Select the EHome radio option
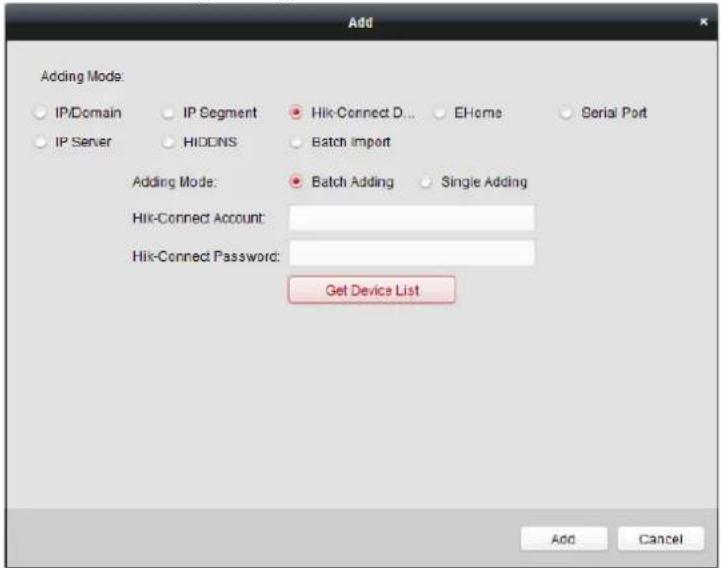Viewport: 721px width, 568px height. click(440, 113)
